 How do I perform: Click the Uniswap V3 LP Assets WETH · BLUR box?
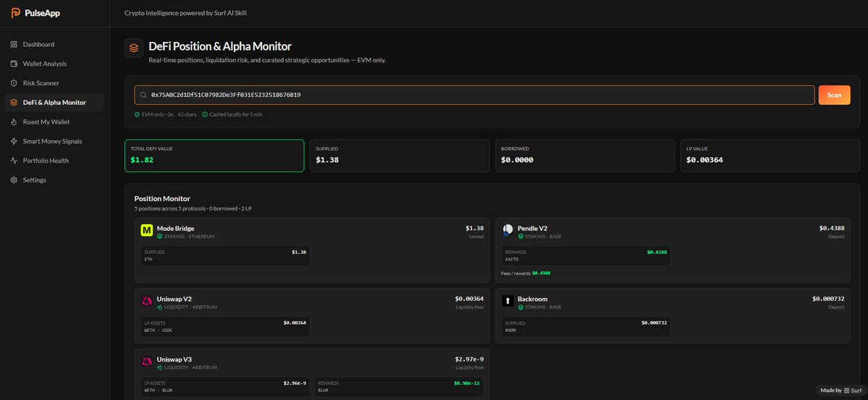tap(225, 387)
